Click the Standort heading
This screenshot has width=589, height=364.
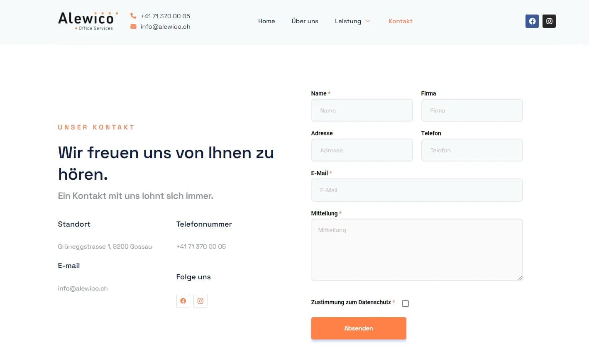[x=74, y=224]
